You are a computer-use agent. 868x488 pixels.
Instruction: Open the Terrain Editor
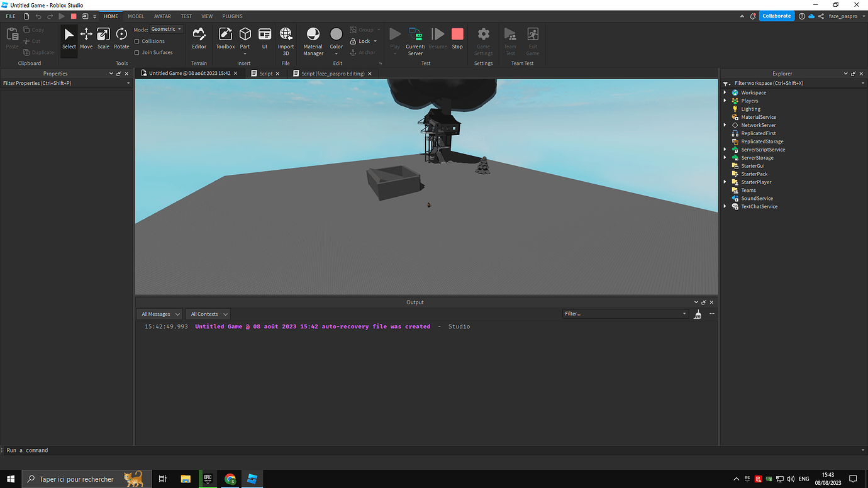199,39
